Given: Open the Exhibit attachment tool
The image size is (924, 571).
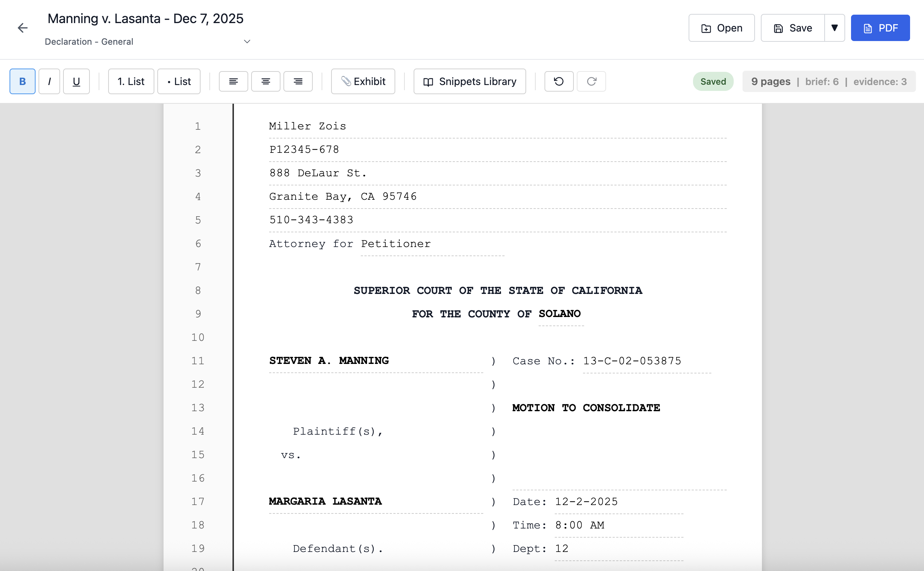Looking at the screenshot, I should click(x=363, y=81).
